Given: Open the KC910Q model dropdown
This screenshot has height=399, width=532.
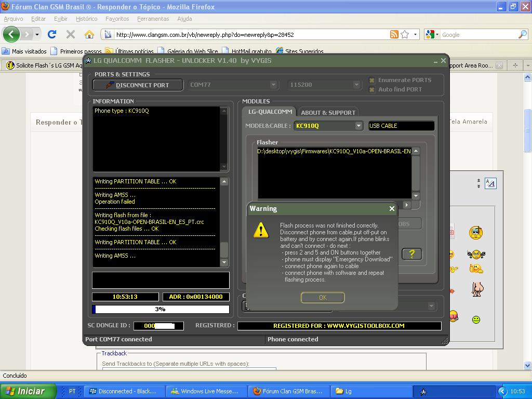Looking at the screenshot, I should coord(358,126).
